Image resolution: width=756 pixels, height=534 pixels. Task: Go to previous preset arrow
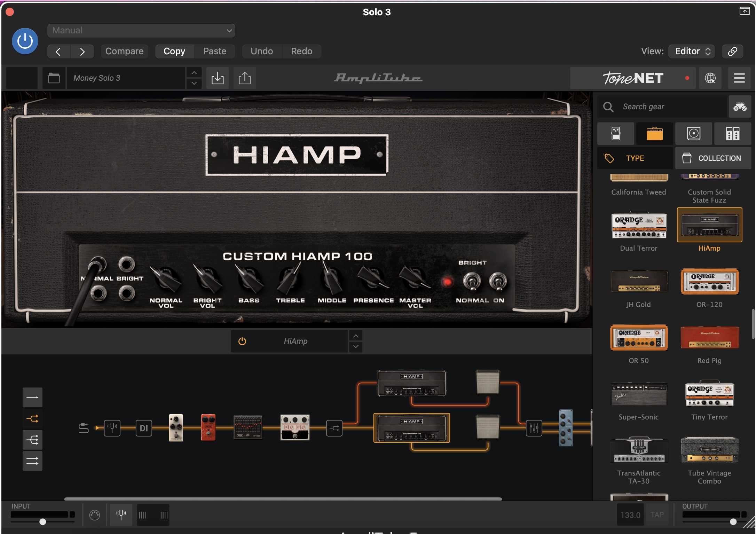pyautogui.click(x=58, y=52)
